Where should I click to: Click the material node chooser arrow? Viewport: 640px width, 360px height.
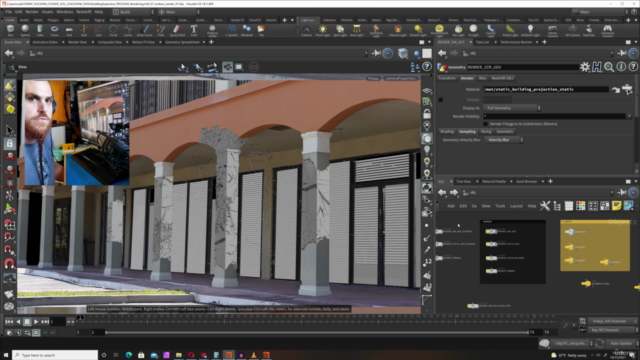[616, 89]
